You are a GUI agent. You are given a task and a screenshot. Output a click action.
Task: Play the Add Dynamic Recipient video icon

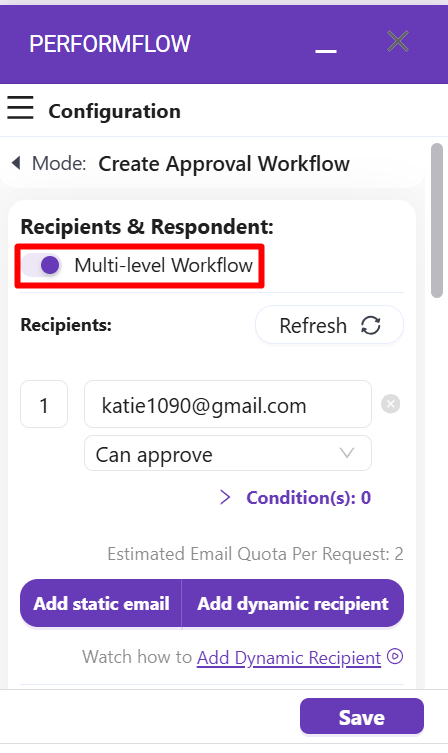pyautogui.click(x=395, y=656)
